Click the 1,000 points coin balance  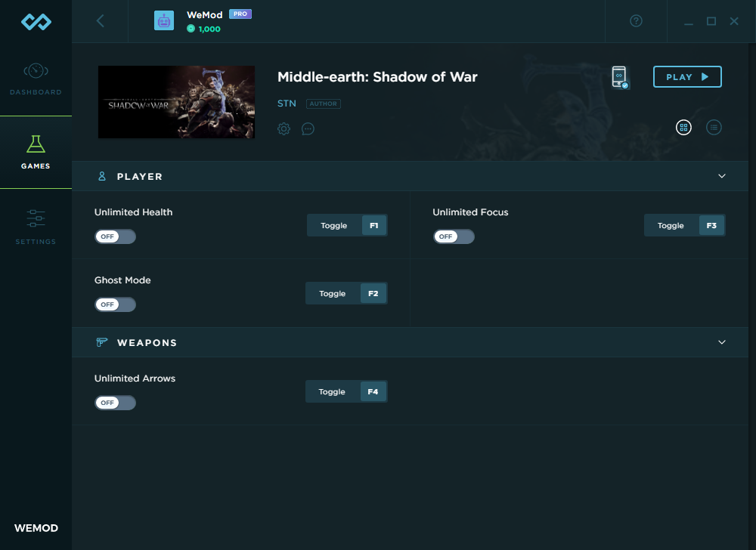pyautogui.click(x=204, y=29)
